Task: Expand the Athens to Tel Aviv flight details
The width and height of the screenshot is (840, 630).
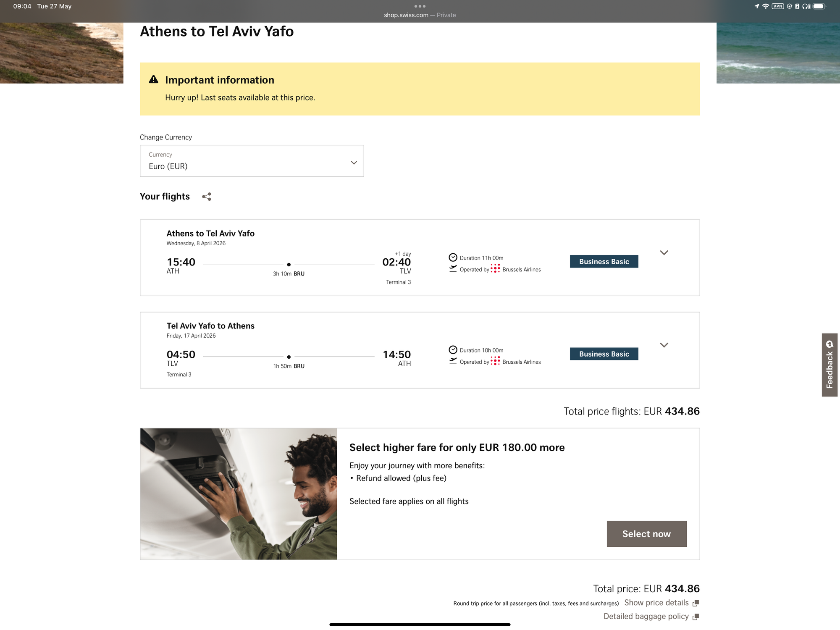Action: (x=664, y=253)
